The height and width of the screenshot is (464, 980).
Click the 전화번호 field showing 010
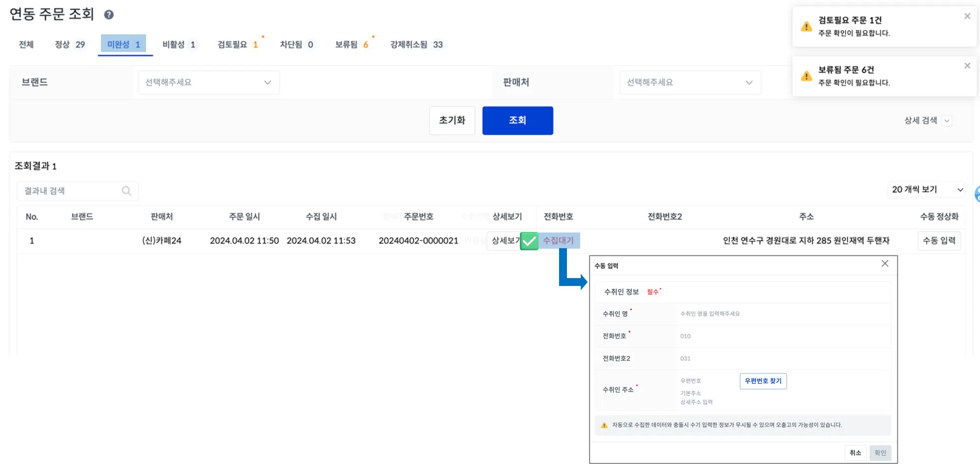(783, 336)
